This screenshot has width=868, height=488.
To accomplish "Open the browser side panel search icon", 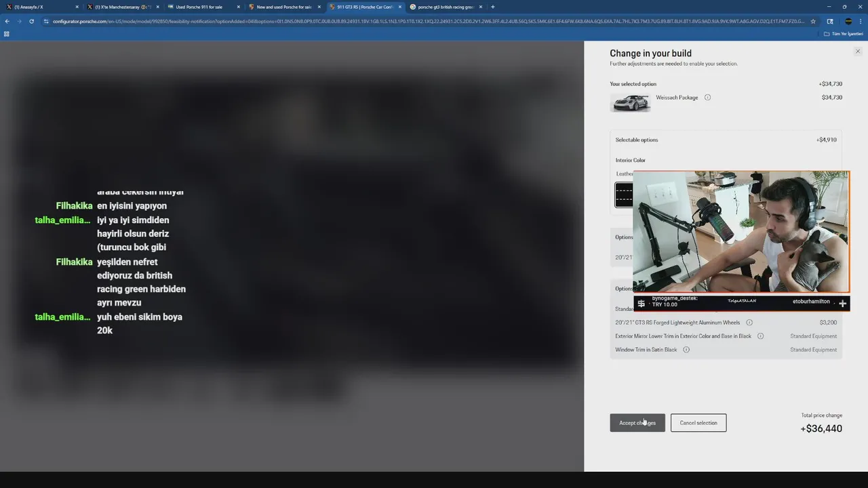I will click(x=830, y=21).
